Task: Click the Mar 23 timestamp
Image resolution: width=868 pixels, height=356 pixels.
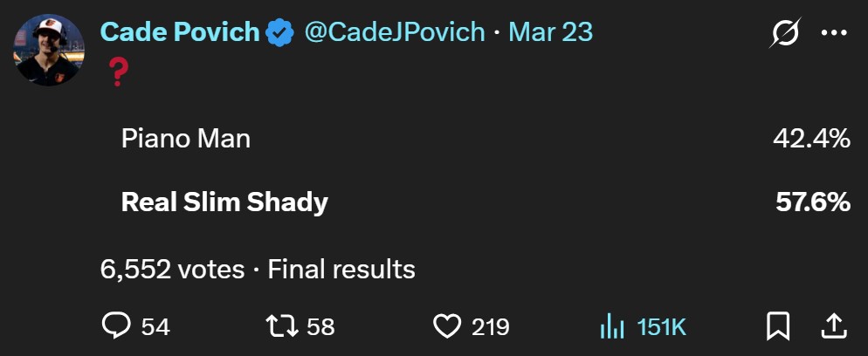Action: pos(550,32)
